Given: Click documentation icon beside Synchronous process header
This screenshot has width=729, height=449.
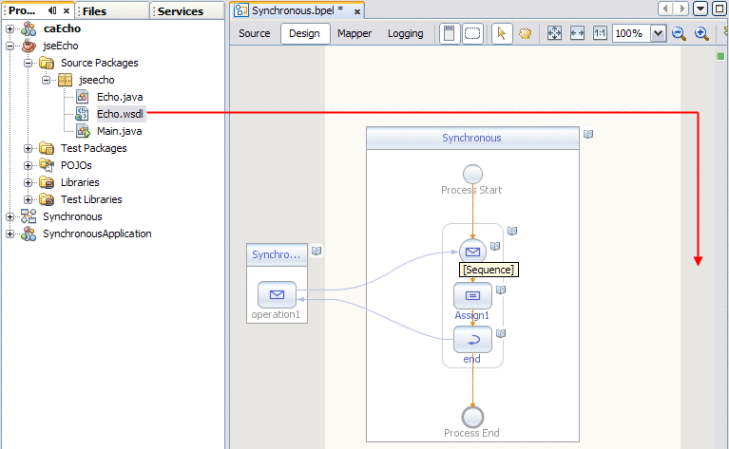Looking at the screenshot, I should pyautogui.click(x=588, y=134).
